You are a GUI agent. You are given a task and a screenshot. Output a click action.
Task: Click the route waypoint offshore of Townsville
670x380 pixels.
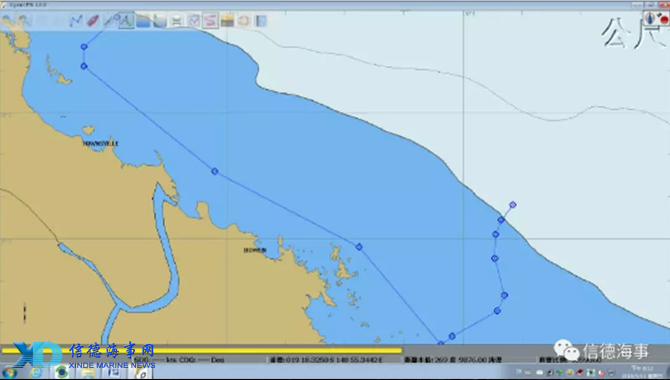(215, 171)
